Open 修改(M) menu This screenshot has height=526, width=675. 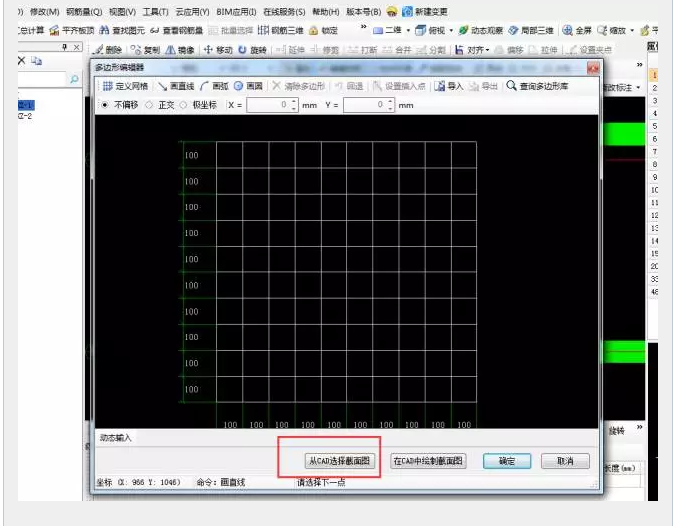click(x=45, y=12)
